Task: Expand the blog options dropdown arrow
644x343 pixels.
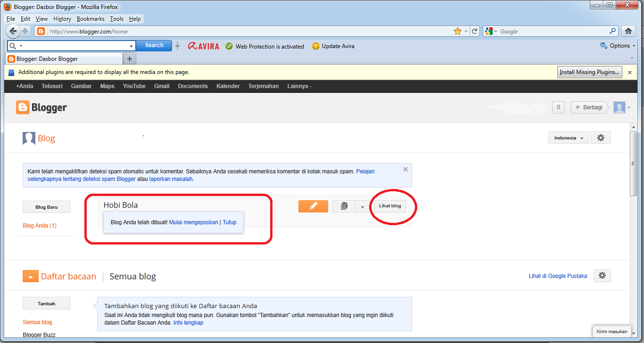Action: pyautogui.click(x=363, y=206)
